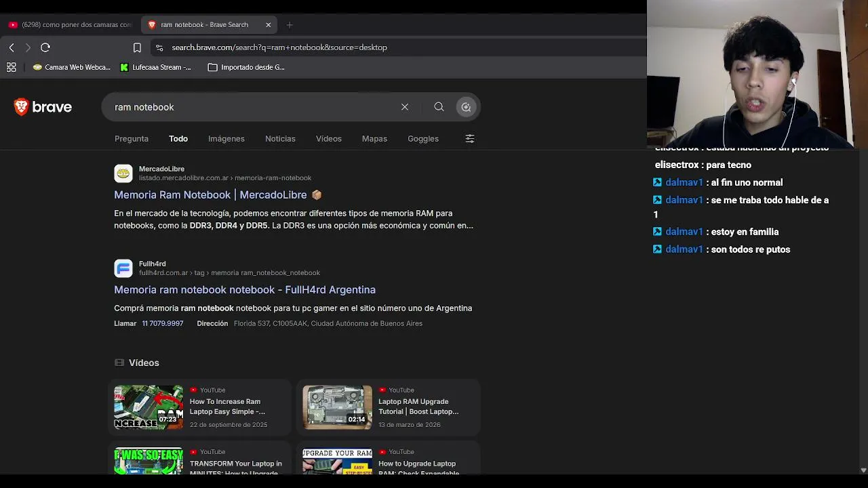Click the listado.mercadolibre.com.ar result URL
Image resolution: width=868 pixels, height=488 pixels.
coord(225,178)
